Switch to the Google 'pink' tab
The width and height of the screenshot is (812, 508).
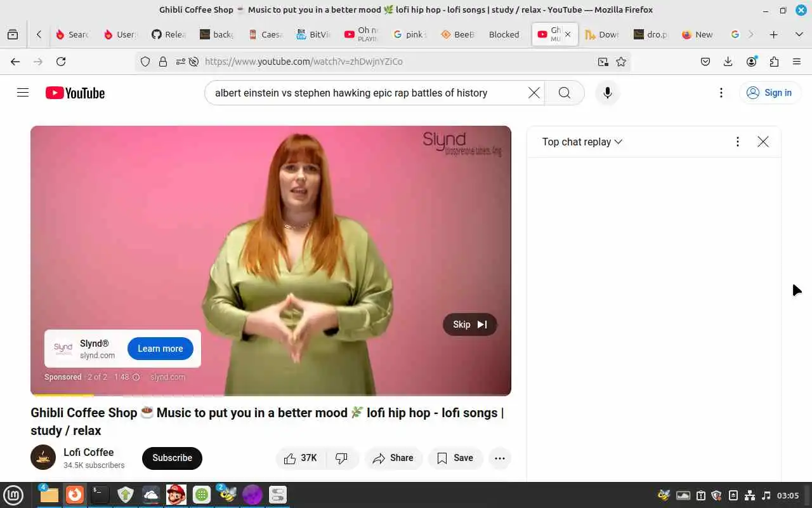[410, 35]
